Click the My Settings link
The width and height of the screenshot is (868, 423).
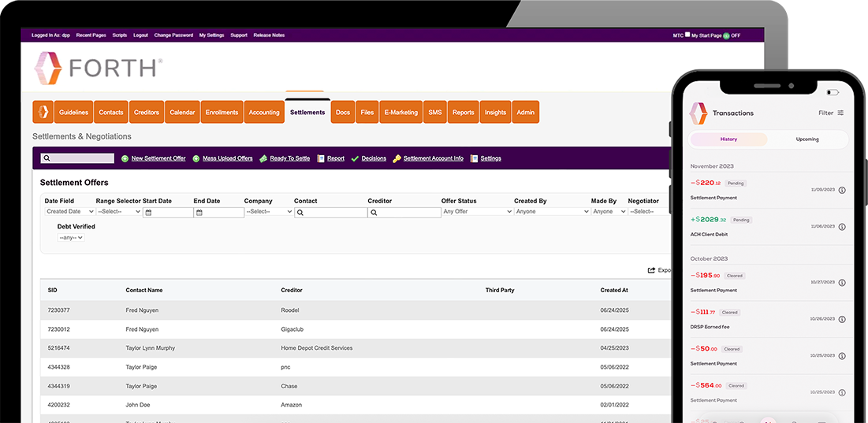coord(211,35)
